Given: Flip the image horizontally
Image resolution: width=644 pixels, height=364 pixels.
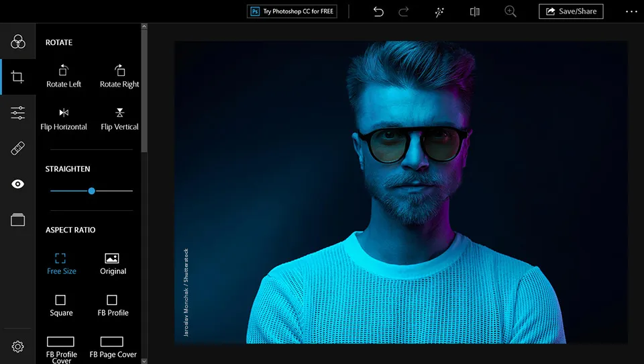Looking at the screenshot, I should [x=64, y=118].
